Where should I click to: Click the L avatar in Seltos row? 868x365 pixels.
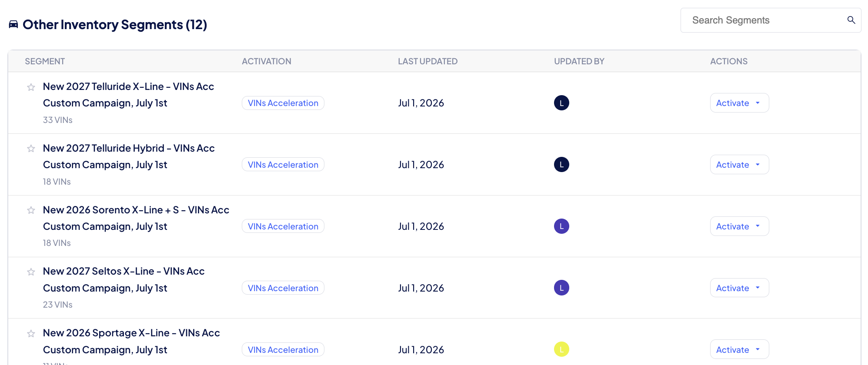click(x=561, y=288)
